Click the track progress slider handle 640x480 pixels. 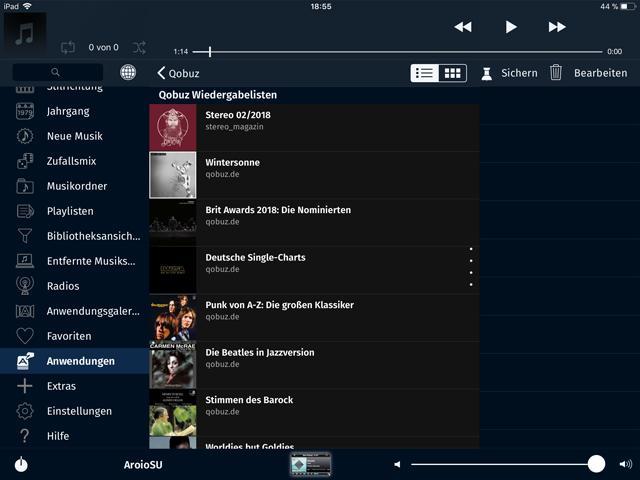(x=210, y=51)
